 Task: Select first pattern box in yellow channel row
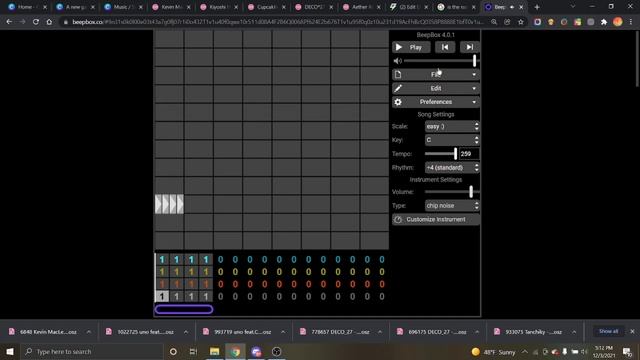click(x=162, y=272)
